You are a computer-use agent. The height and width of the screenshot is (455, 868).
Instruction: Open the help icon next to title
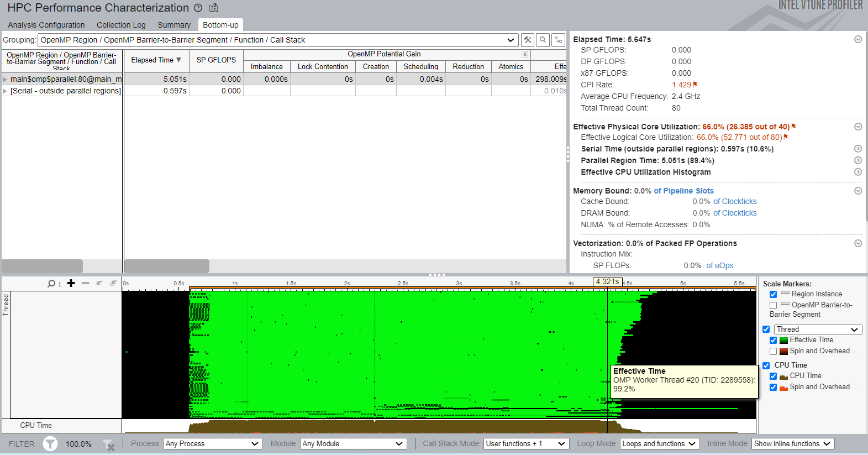tap(198, 8)
